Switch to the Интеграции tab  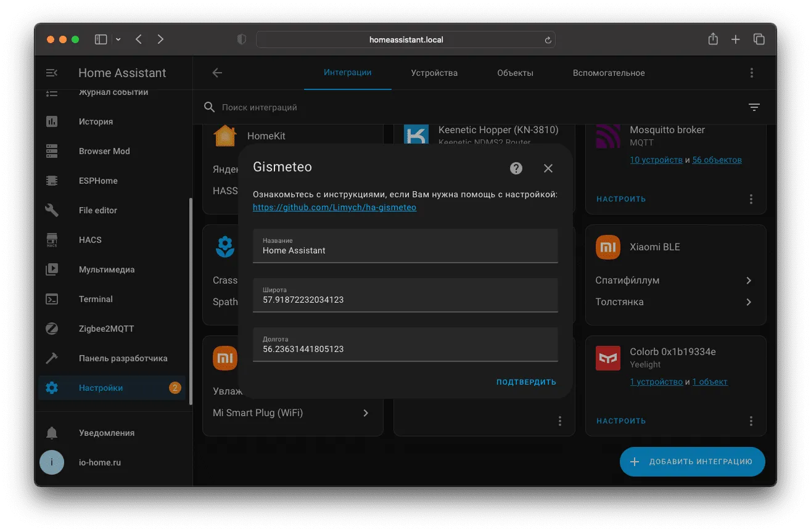point(348,73)
